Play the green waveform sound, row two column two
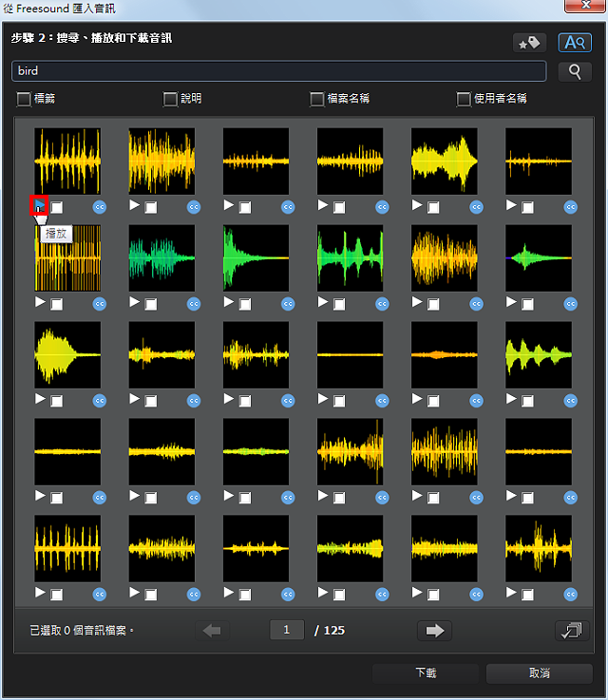Image resolution: width=608 pixels, height=700 pixels. pos(134,302)
